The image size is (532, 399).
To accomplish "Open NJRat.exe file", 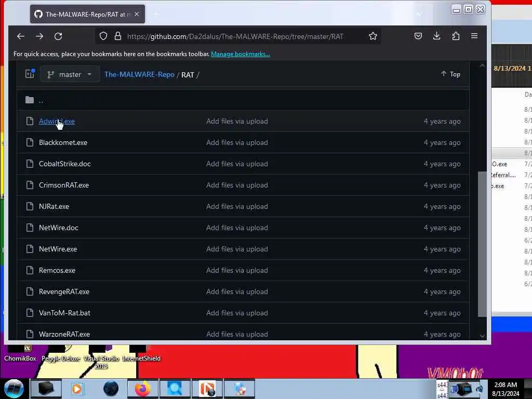I will click(54, 207).
